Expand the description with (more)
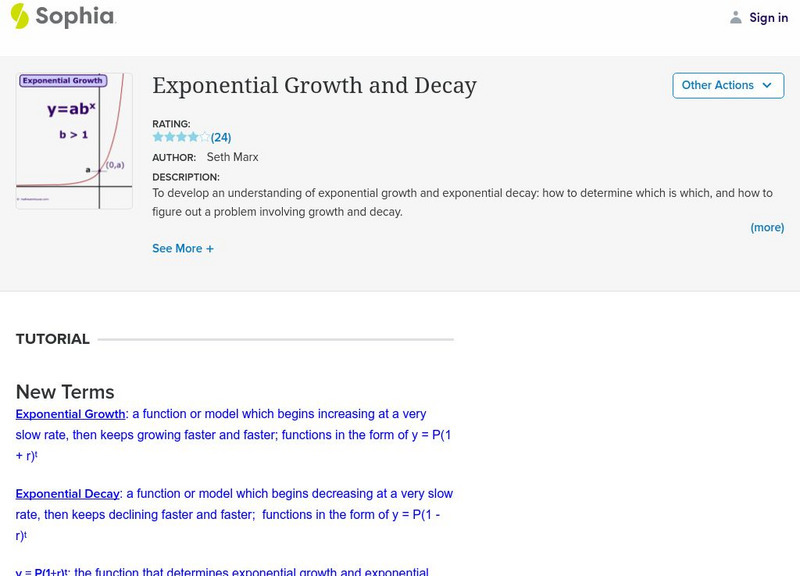 click(767, 227)
